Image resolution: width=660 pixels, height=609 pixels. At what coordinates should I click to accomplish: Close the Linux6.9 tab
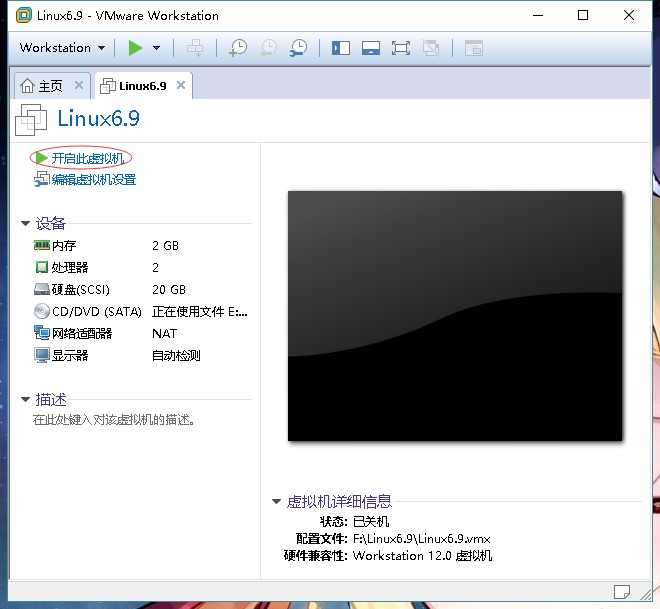[181, 85]
